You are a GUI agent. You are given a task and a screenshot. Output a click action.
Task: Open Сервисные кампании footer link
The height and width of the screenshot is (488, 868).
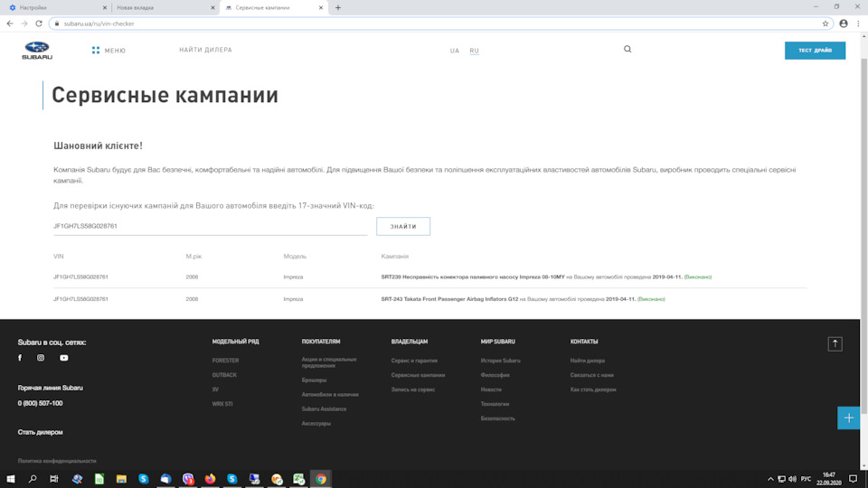tap(418, 375)
